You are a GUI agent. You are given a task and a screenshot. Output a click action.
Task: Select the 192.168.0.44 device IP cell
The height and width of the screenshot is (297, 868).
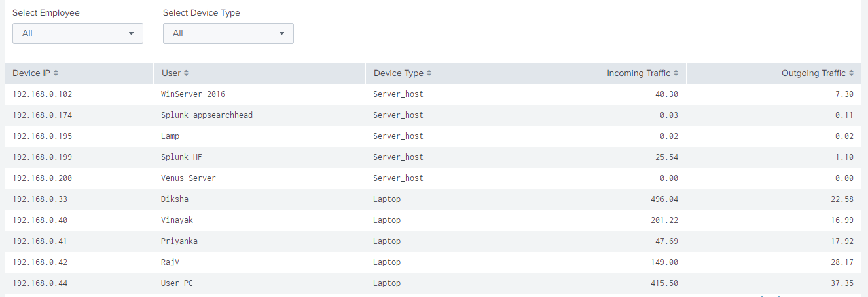pyautogui.click(x=40, y=283)
